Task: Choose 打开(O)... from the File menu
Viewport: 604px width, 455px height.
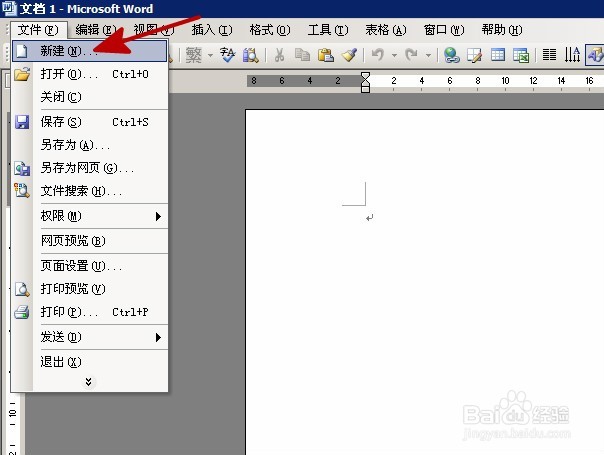Action: point(90,74)
